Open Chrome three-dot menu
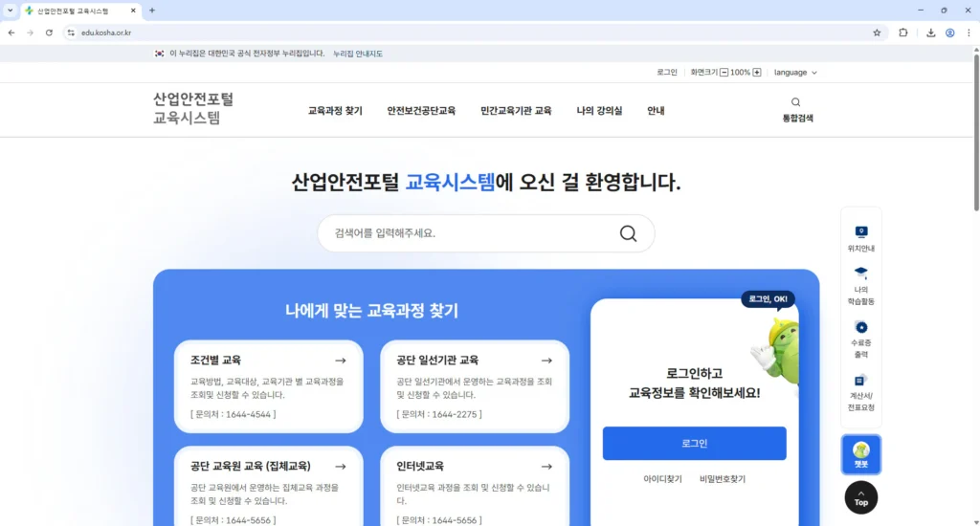The height and width of the screenshot is (526, 980). click(969, 33)
